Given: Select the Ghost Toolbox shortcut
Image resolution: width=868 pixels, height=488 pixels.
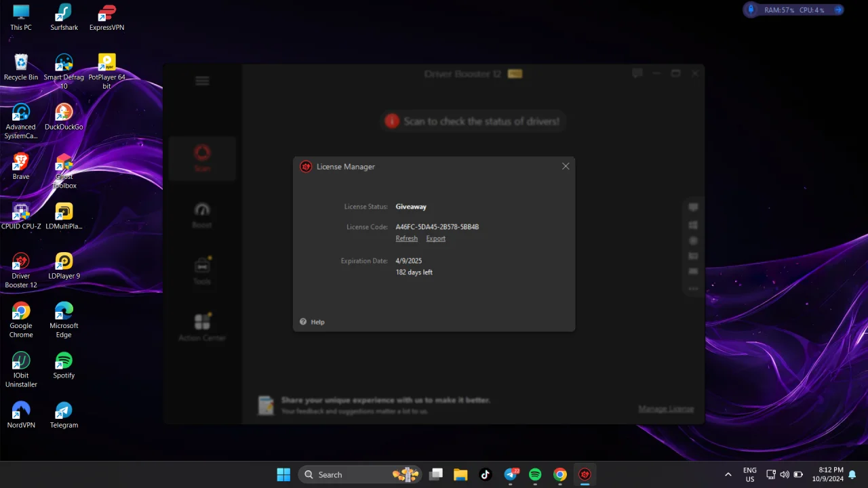Looking at the screenshot, I should (64, 171).
